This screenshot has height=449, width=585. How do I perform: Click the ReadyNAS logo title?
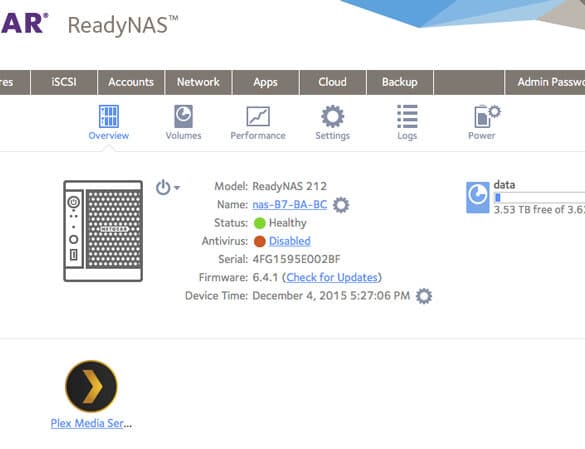[x=123, y=25]
